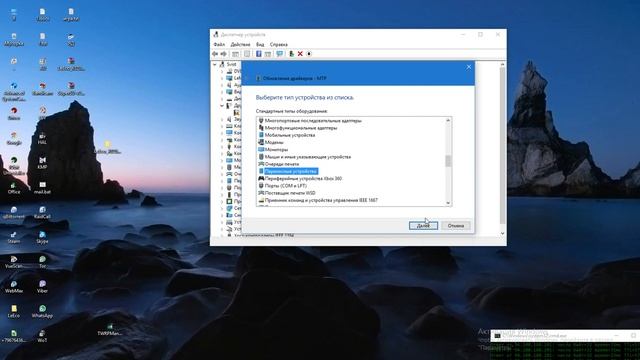Click the Back arrow in Device Manager toolbar
This screenshot has height=360, width=640.
[x=215, y=54]
